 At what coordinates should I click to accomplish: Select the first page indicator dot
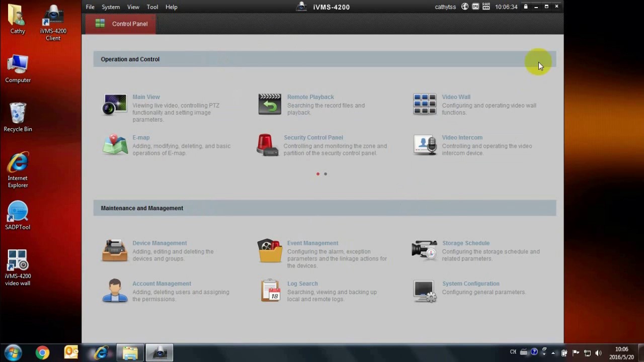pos(318,174)
